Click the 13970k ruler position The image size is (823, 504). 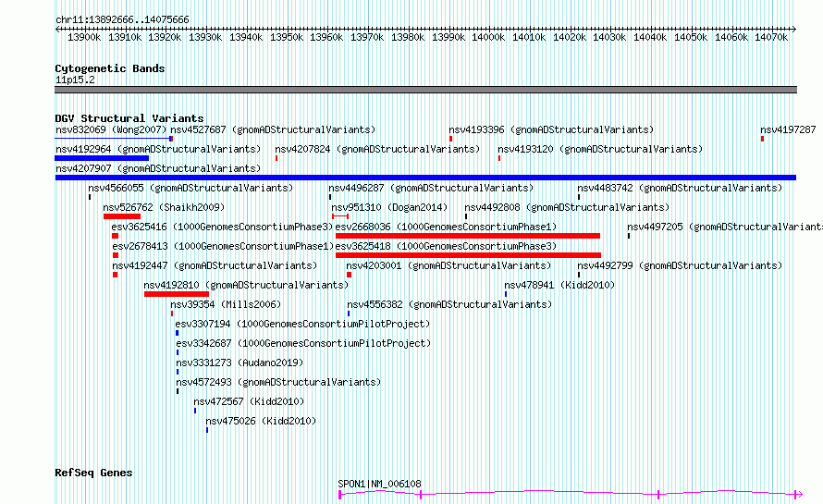pos(367,37)
